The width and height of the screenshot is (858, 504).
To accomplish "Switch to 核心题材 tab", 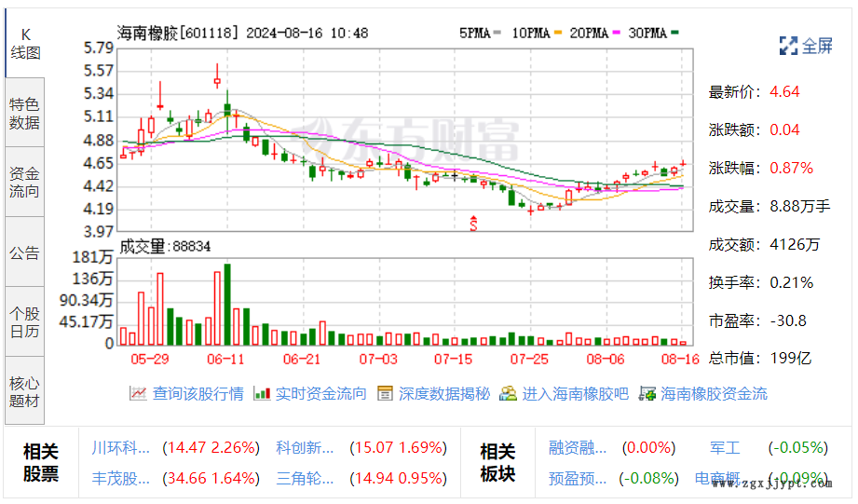I will (x=24, y=391).
